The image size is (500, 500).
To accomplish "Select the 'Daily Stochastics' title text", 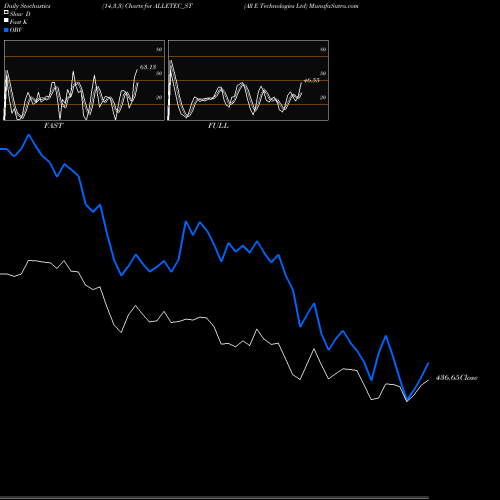I will [x=27, y=6].
